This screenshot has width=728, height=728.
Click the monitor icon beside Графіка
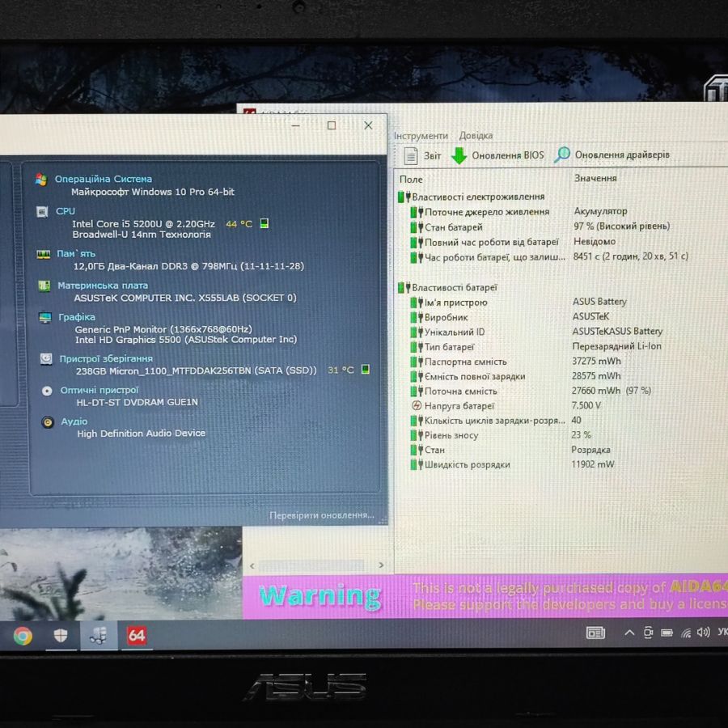point(45,318)
